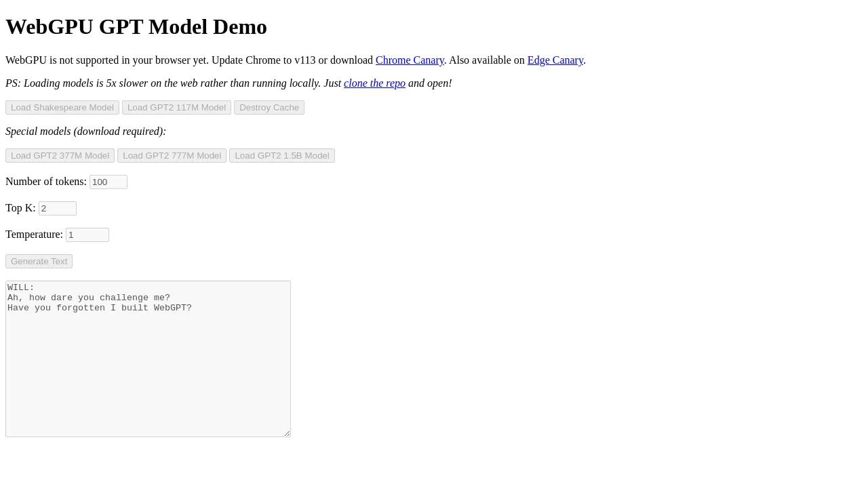Click into the Top K input box

pyautogui.click(x=58, y=208)
